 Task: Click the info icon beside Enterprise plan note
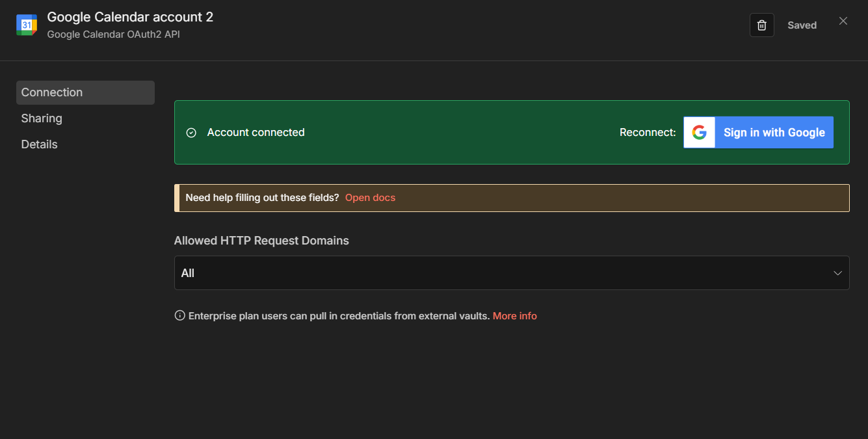180,316
